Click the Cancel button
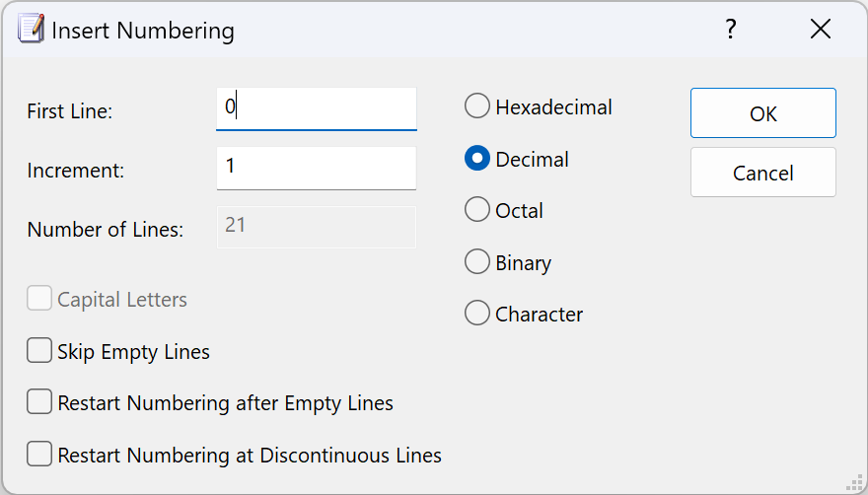This screenshot has height=495, width=868. pyautogui.click(x=763, y=173)
